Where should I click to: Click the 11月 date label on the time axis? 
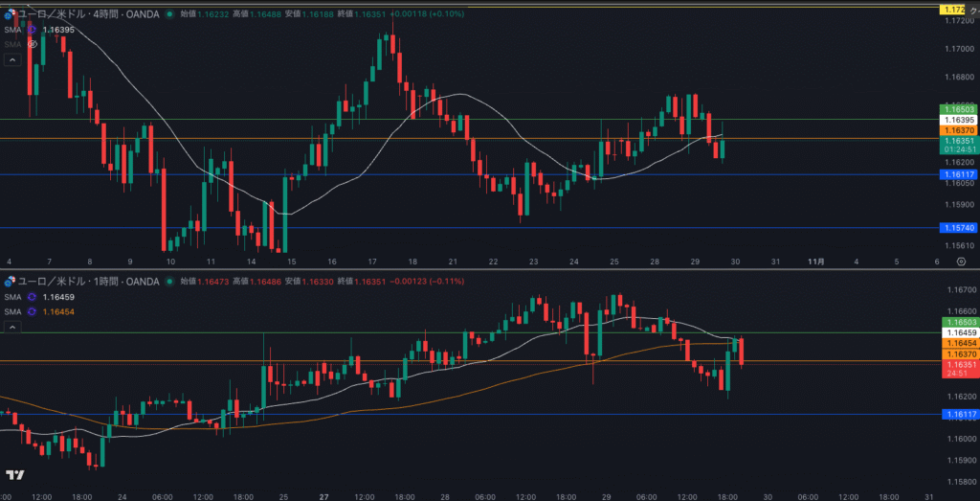point(816,262)
